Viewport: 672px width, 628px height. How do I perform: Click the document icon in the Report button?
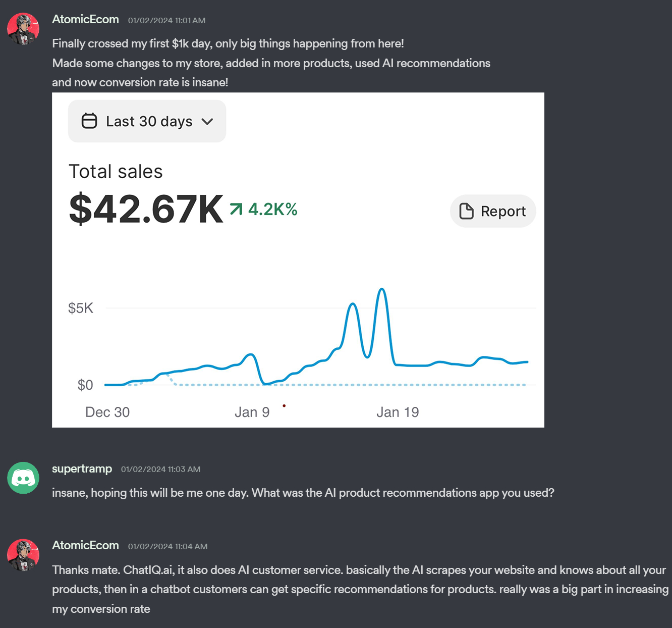[467, 211]
